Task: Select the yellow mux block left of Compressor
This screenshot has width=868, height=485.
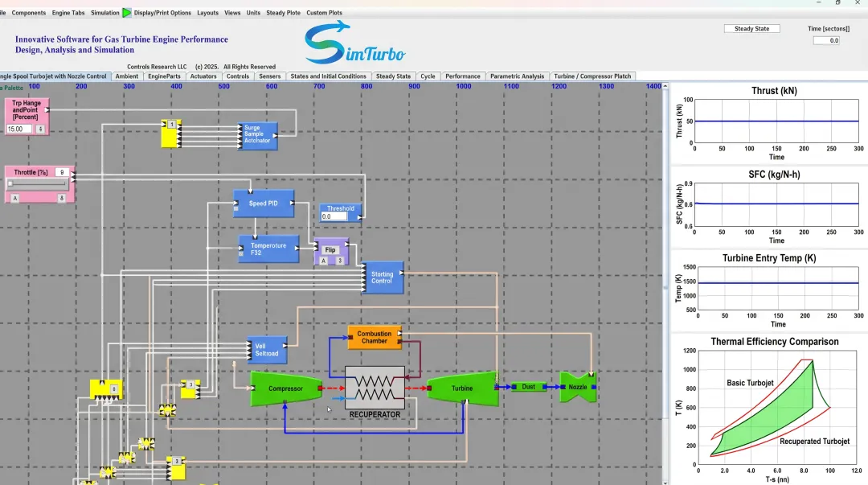Action: tap(190, 389)
